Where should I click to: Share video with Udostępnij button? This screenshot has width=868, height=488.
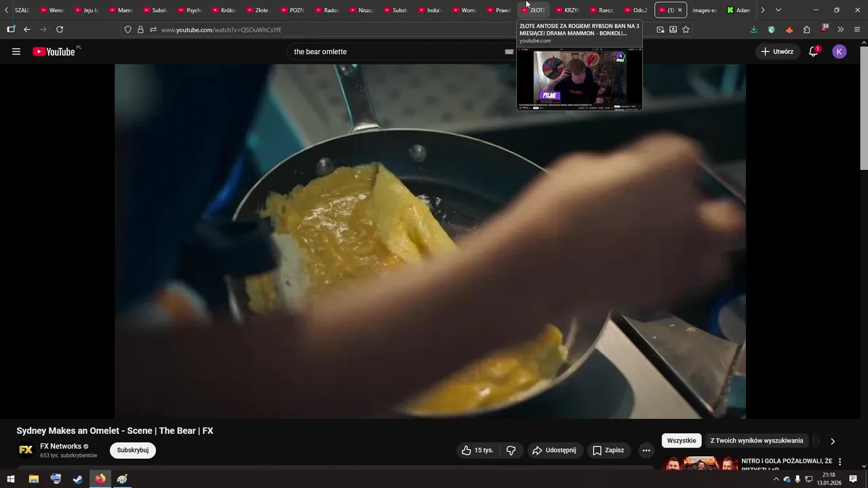pos(554,450)
